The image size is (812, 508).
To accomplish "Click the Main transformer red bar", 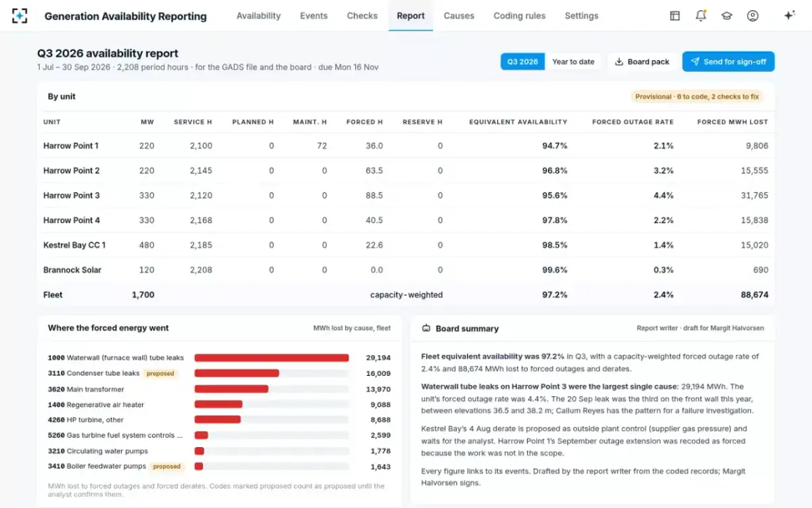I will [x=231, y=389].
